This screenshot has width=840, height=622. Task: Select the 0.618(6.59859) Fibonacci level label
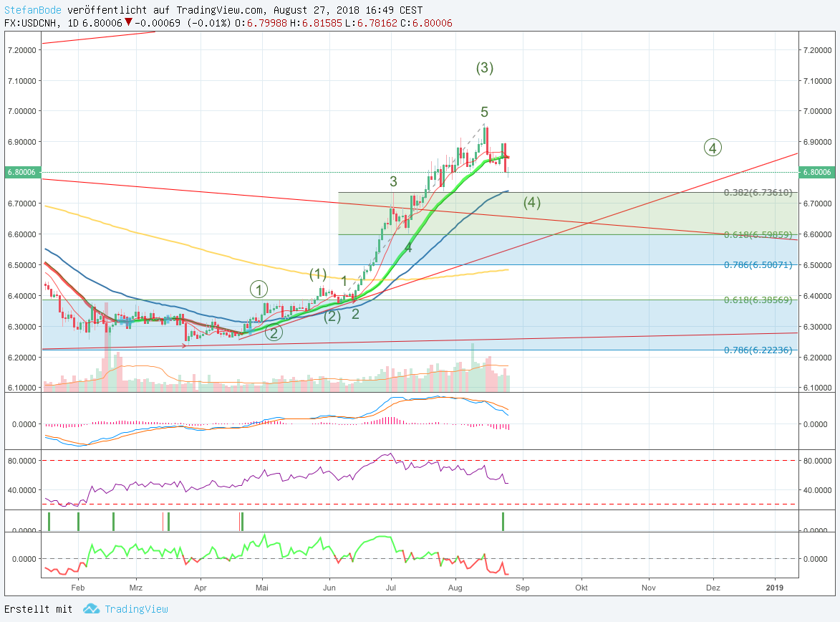[x=758, y=235]
